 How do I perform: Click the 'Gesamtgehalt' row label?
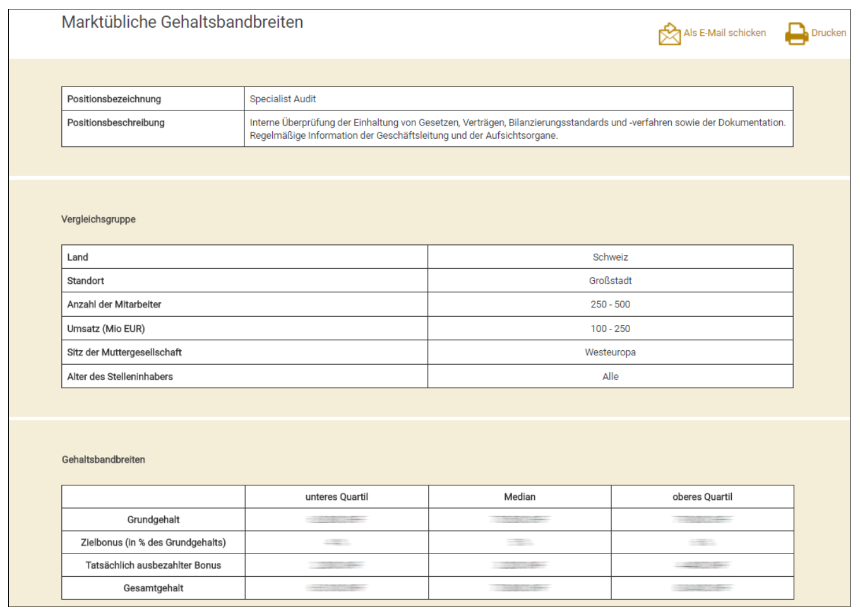(153, 588)
